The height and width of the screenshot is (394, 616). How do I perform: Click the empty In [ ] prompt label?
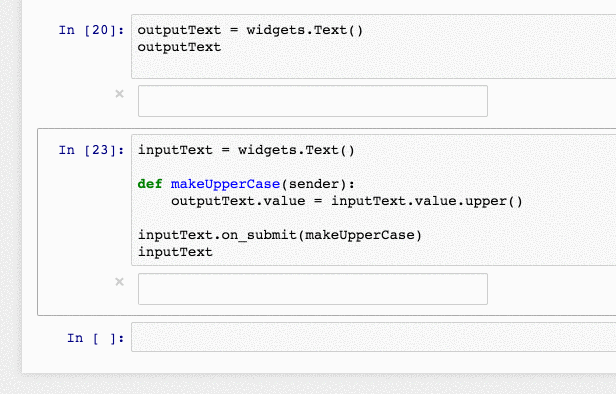95,338
